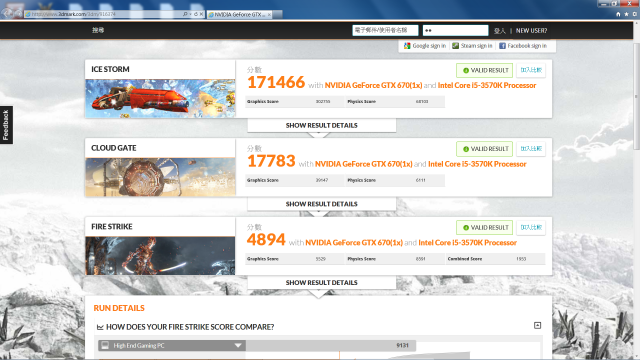The height and width of the screenshot is (360, 640).
Task: Open the Ice Storm spaceship thumbnail
Action: 160,98
